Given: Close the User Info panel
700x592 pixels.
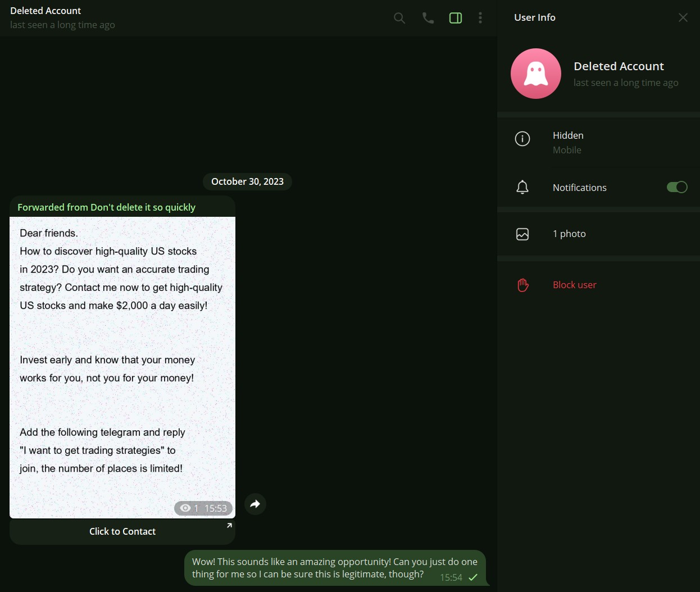Looking at the screenshot, I should 683,17.
